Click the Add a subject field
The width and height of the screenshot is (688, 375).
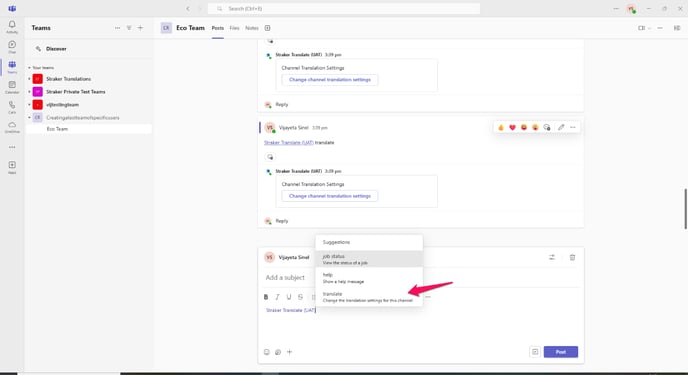(x=285, y=278)
